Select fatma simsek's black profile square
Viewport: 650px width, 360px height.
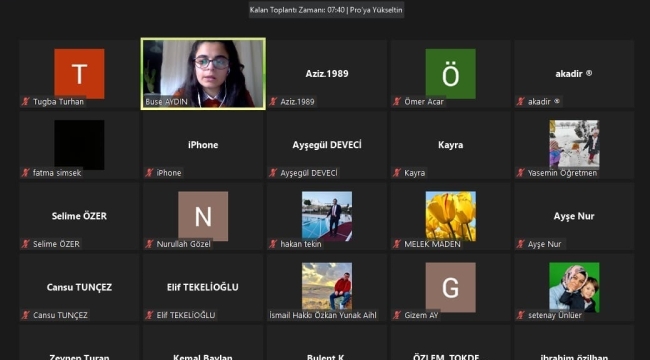pos(79,145)
